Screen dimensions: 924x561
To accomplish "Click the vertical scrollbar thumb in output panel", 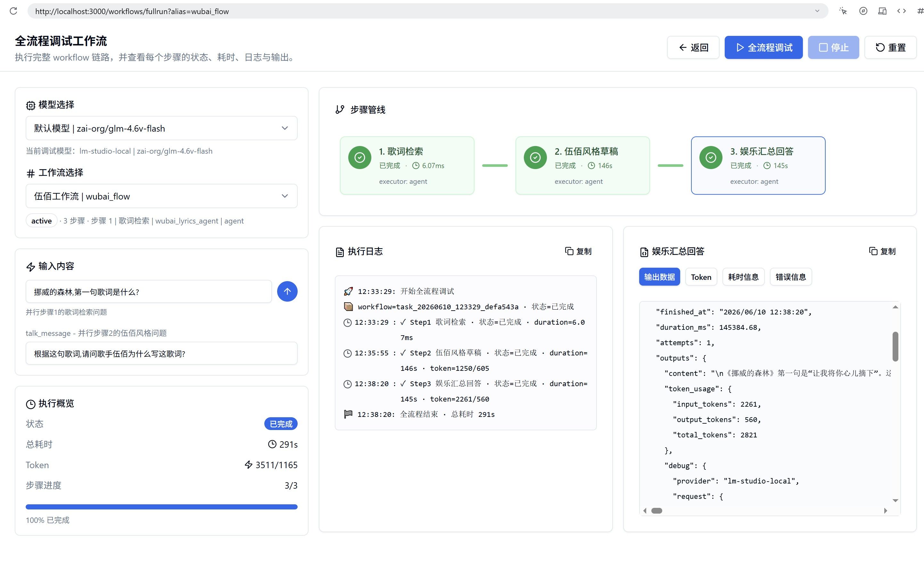I will coord(895,346).
